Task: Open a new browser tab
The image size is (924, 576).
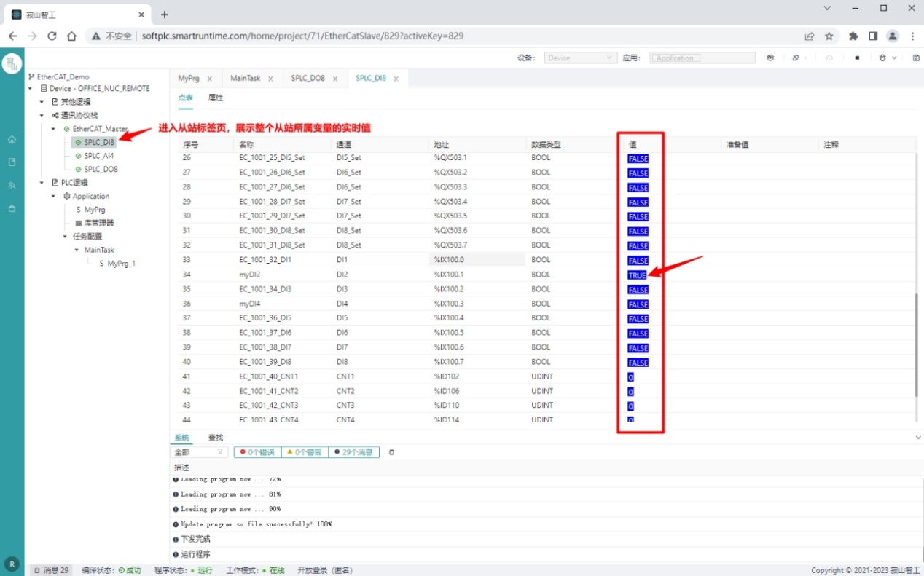Action: 165,15
